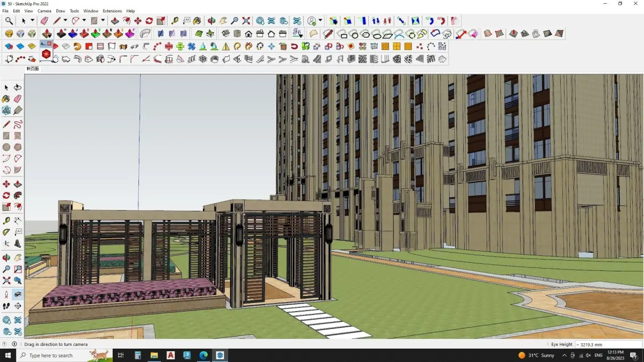Open the user account dropdown arrow
Image resolution: width=644 pixels, height=362 pixels.
pos(320,21)
